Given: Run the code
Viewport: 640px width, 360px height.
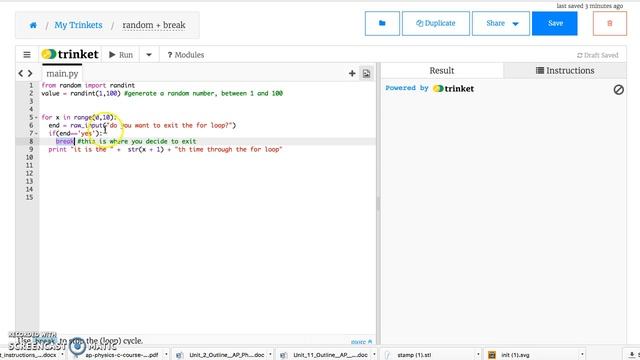Looking at the screenshot, I should click(121, 55).
